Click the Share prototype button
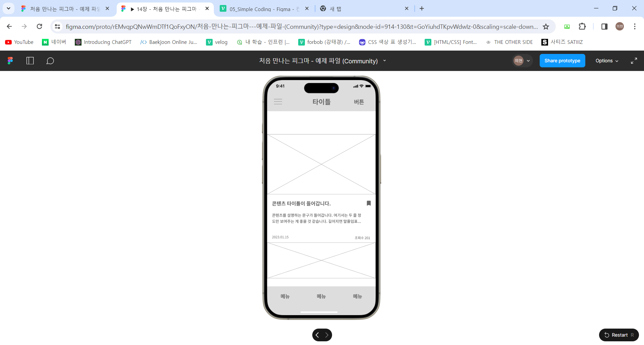 (x=562, y=61)
